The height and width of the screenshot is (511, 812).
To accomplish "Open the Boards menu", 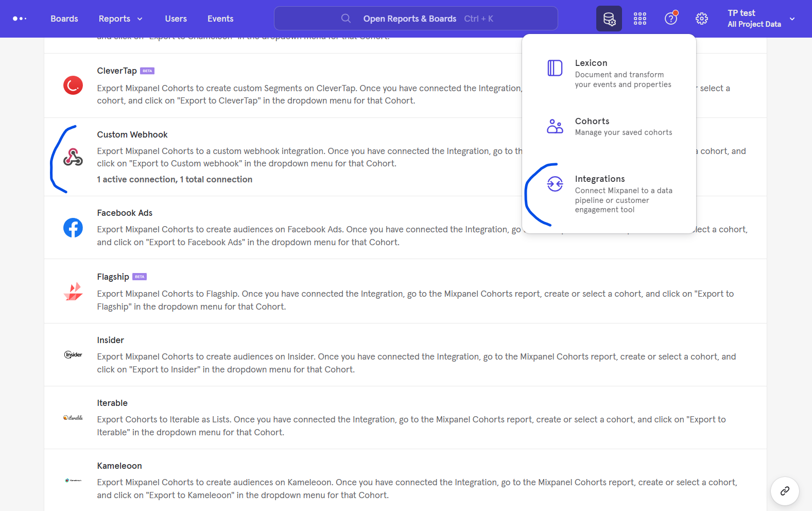I will tap(64, 19).
